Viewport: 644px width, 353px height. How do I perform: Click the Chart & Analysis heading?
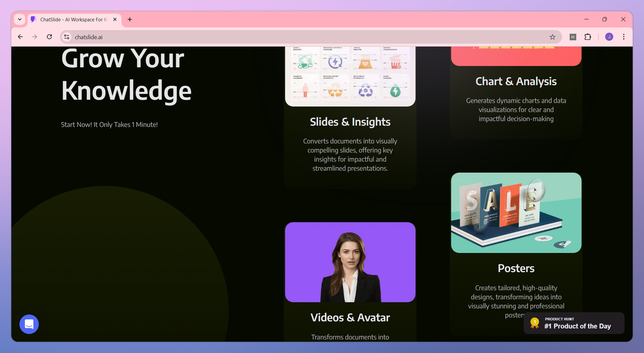[x=516, y=81]
